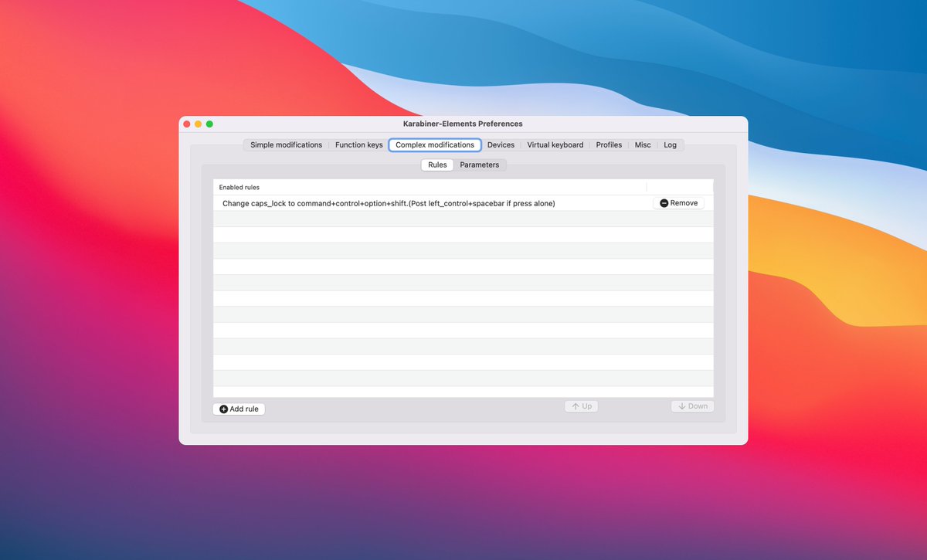Image resolution: width=927 pixels, height=560 pixels.
Task: View the Log tab
Action: coord(670,144)
